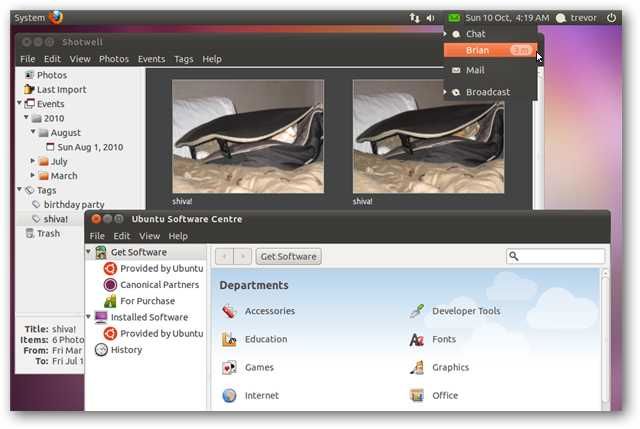Open Shotwell's Events menu
The image size is (640, 429).
click(151, 59)
